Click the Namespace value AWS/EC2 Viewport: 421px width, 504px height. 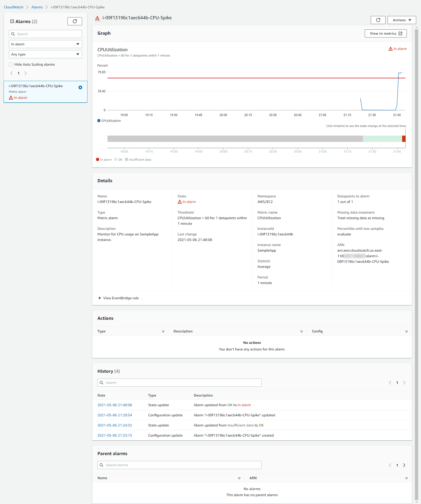(265, 202)
